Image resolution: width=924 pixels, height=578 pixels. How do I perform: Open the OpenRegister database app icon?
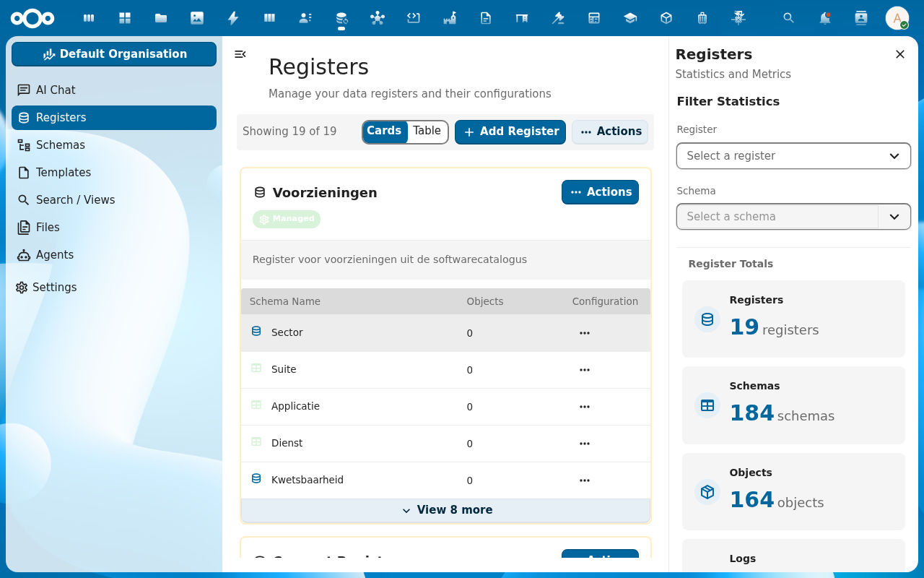pos(341,18)
